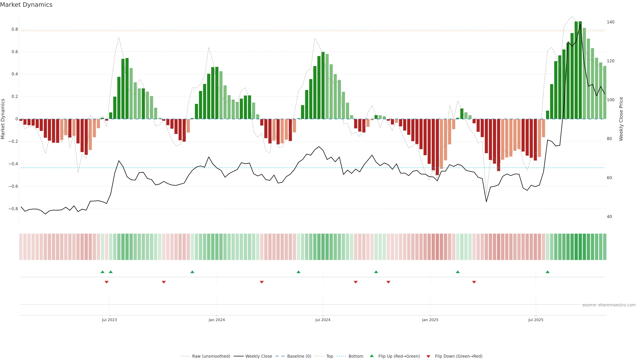Click the leftmost green flip-up triangle marker
644x362 pixels.
click(102, 272)
